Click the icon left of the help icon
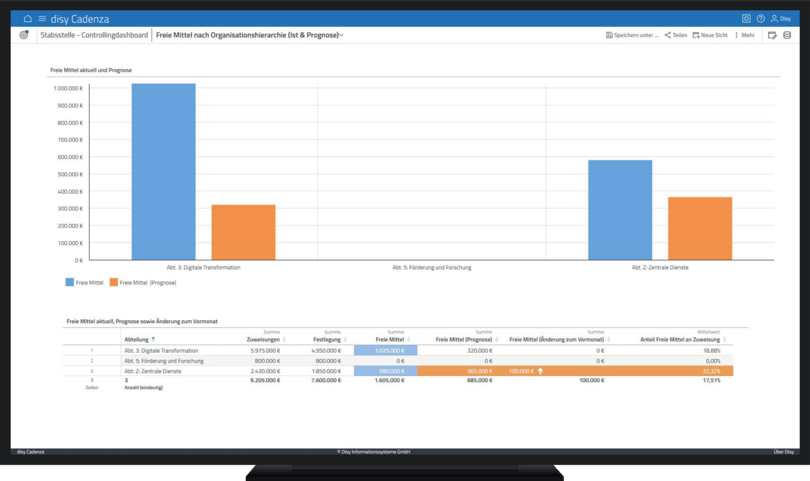The height and width of the screenshot is (481, 810). pyautogui.click(x=746, y=18)
